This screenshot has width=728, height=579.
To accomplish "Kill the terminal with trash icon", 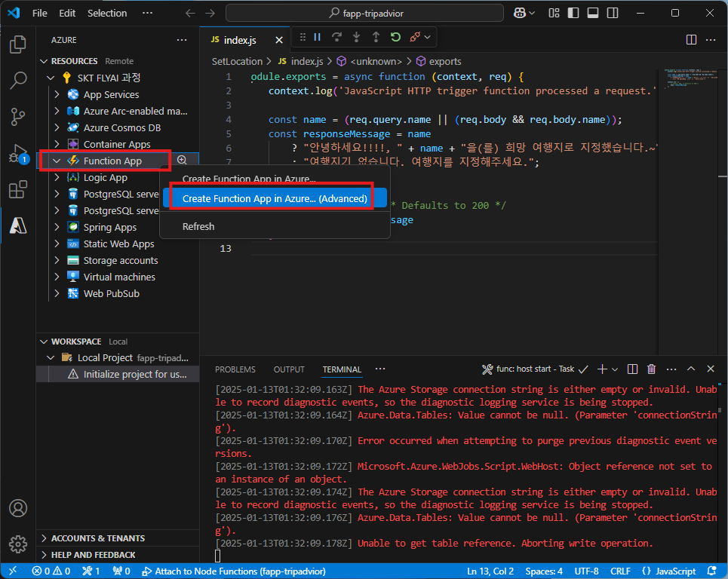I will (651, 369).
